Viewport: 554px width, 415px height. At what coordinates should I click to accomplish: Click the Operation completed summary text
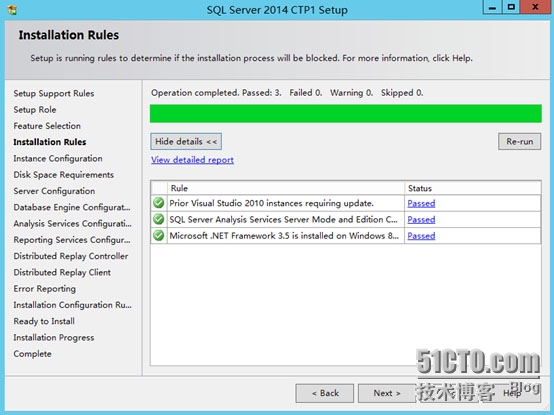coord(287,93)
